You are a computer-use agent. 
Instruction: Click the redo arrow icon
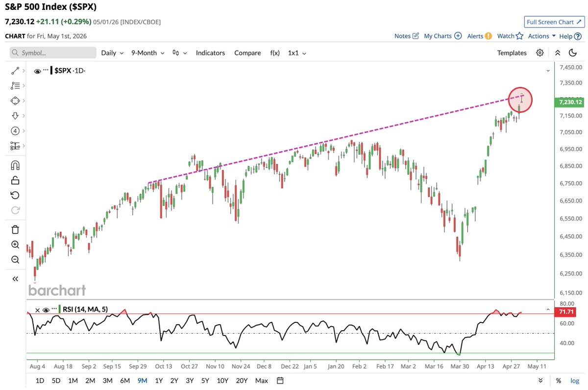[15, 210]
